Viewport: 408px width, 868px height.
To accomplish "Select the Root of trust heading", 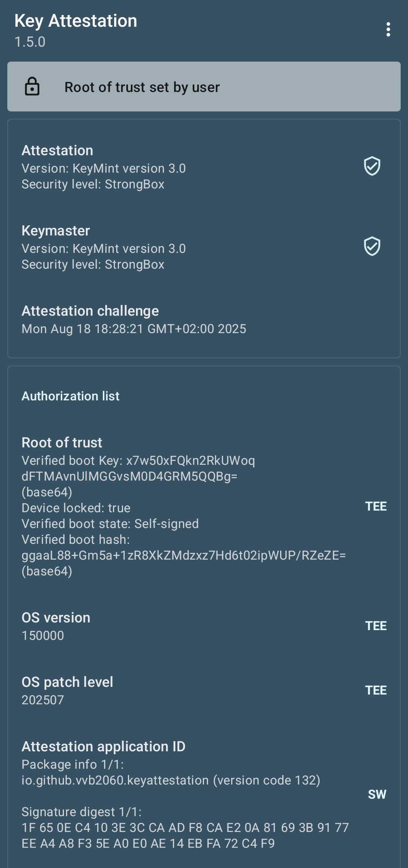I will [62, 443].
